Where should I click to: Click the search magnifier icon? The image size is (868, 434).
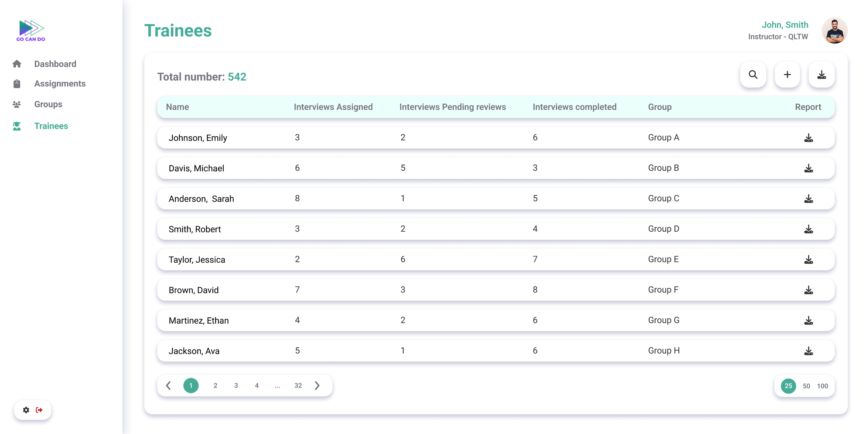[x=753, y=75]
